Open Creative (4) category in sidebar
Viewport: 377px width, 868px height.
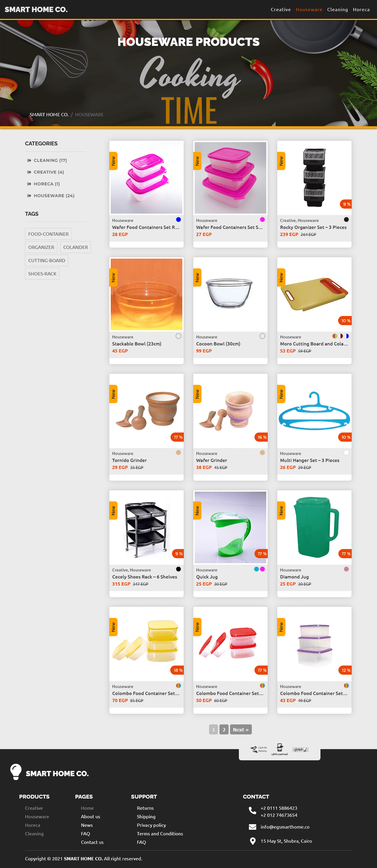click(x=49, y=172)
